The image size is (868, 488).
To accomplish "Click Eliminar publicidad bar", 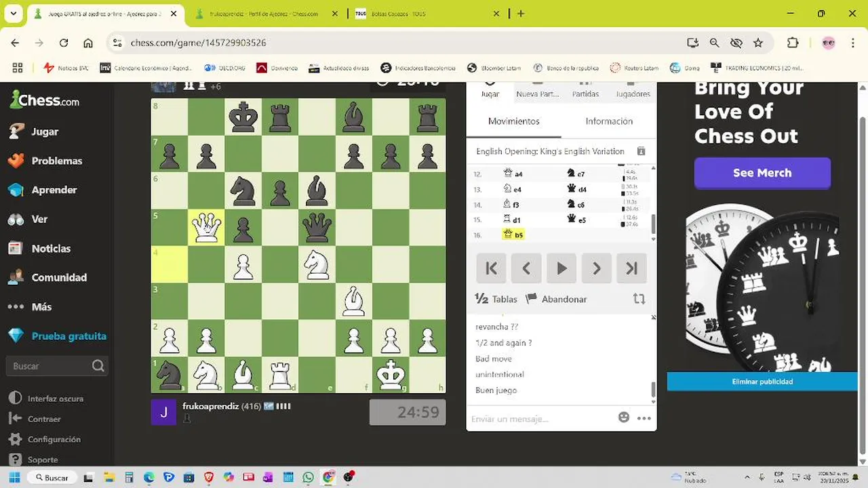I will click(x=762, y=382).
